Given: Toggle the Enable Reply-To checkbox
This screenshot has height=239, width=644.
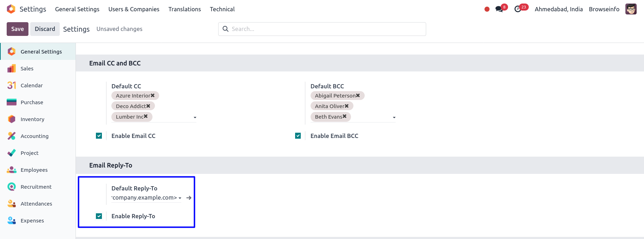Looking at the screenshot, I should [99, 216].
